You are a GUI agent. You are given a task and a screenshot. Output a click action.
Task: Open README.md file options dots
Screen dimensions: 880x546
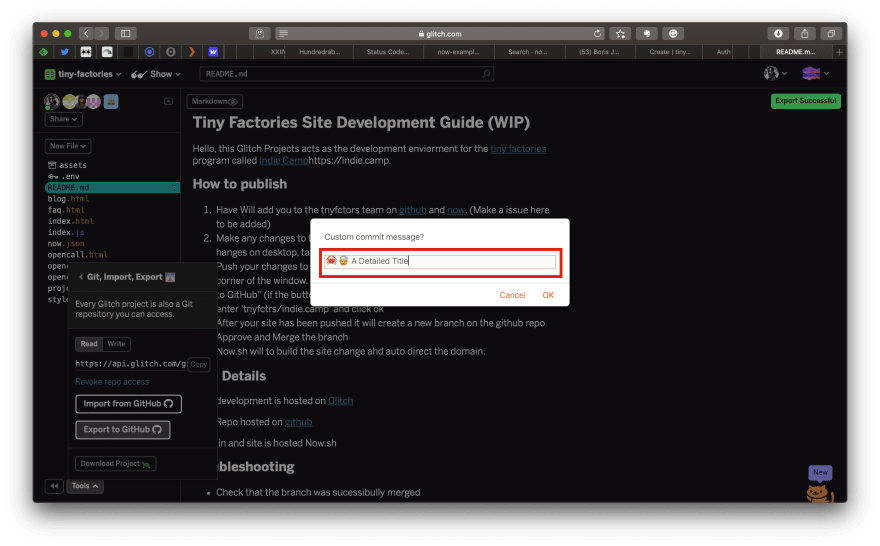tap(175, 187)
